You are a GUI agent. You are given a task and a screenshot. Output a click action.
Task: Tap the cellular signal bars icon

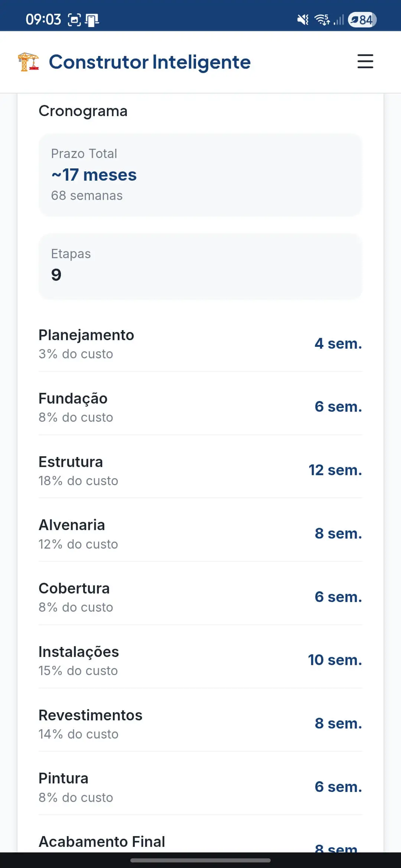click(x=339, y=19)
